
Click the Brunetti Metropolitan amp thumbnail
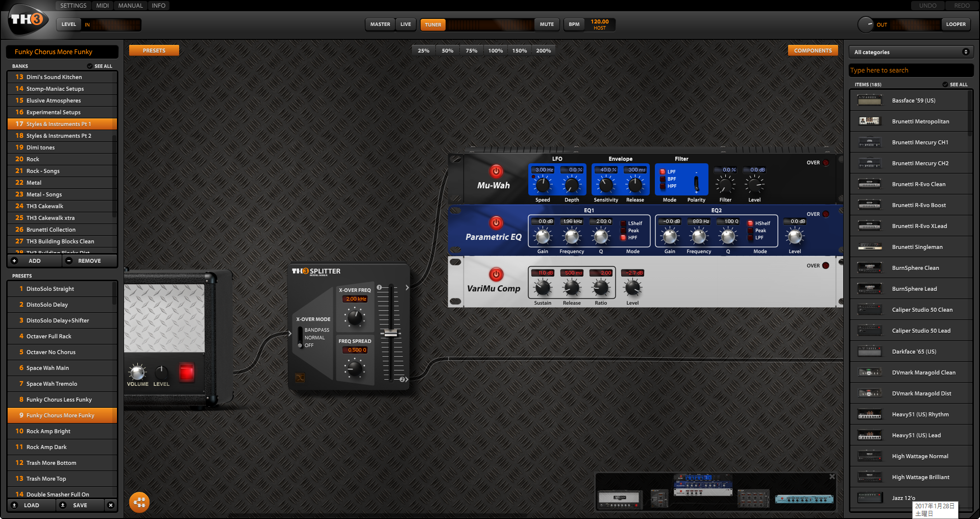pos(870,121)
